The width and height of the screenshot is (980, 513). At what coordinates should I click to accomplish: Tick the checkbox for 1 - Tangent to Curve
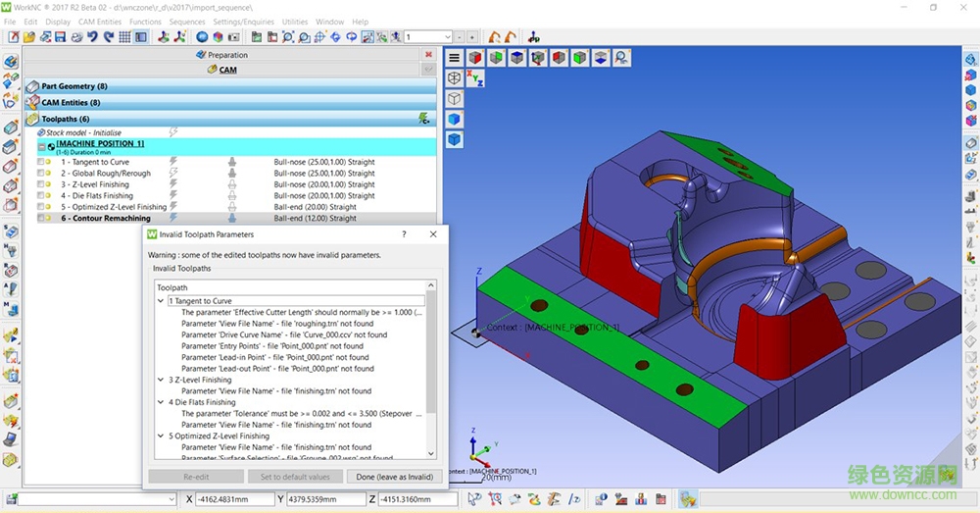[41, 162]
